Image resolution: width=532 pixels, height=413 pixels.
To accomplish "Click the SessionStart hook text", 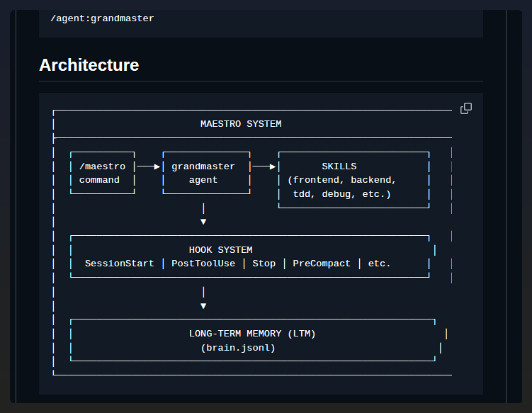I will 120,264.
